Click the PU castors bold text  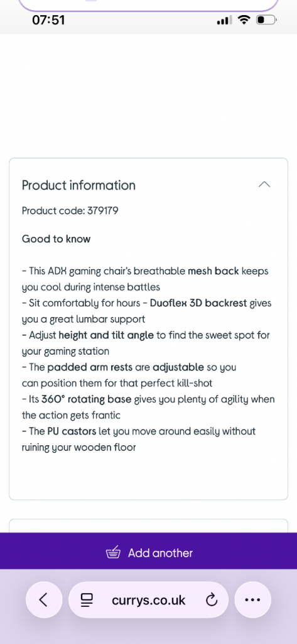[x=72, y=431]
